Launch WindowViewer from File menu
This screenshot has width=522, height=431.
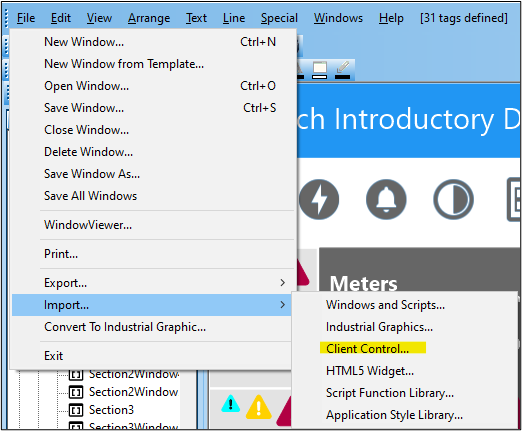click(88, 225)
